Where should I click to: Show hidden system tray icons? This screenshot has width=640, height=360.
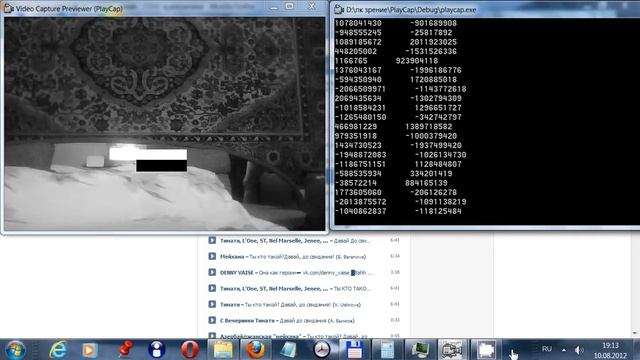point(564,350)
